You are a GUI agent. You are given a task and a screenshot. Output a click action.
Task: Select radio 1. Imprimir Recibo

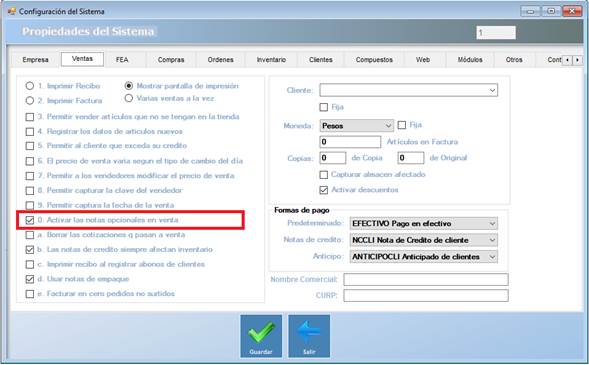(30, 86)
